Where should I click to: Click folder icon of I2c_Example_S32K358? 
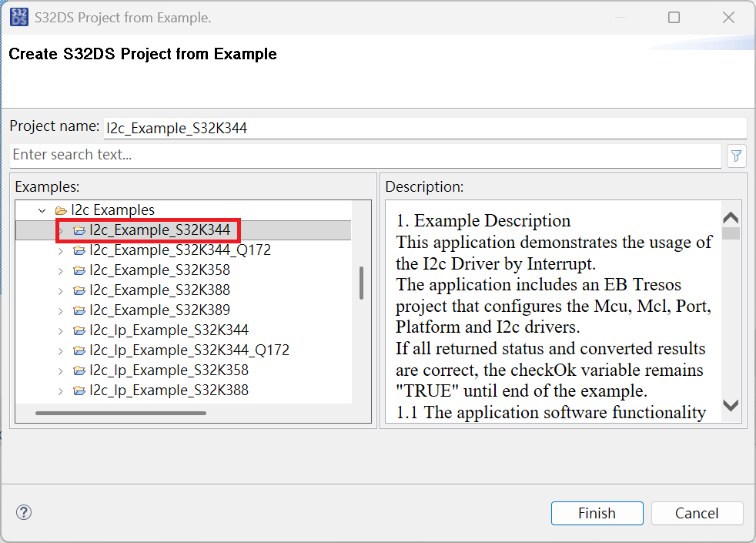[79, 270]
